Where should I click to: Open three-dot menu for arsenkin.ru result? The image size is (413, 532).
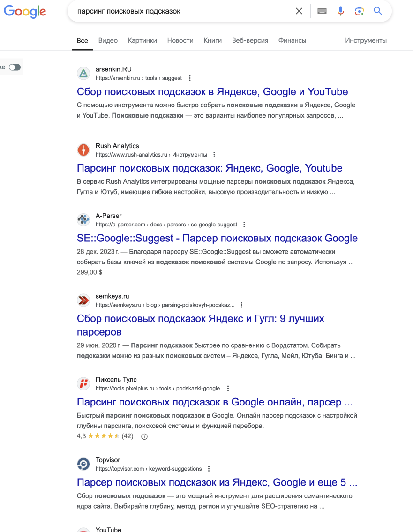coord(190,78)
